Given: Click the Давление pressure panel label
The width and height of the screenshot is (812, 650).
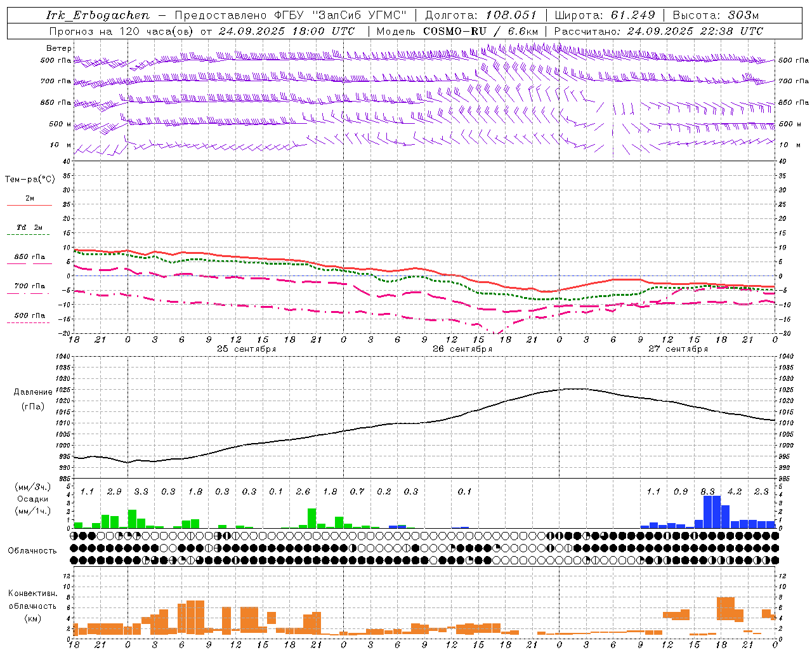Looking at the screenshot, I should [x=33, y=392].
